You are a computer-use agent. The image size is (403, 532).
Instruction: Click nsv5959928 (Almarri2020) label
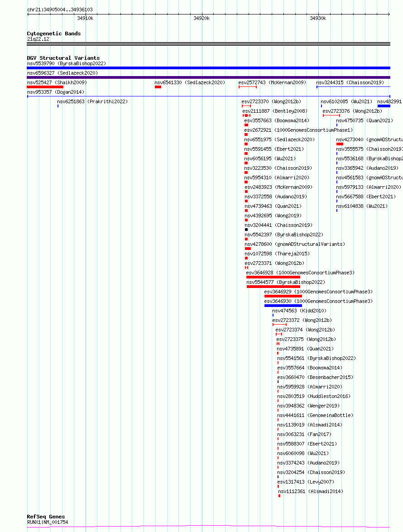pos(310,387)
